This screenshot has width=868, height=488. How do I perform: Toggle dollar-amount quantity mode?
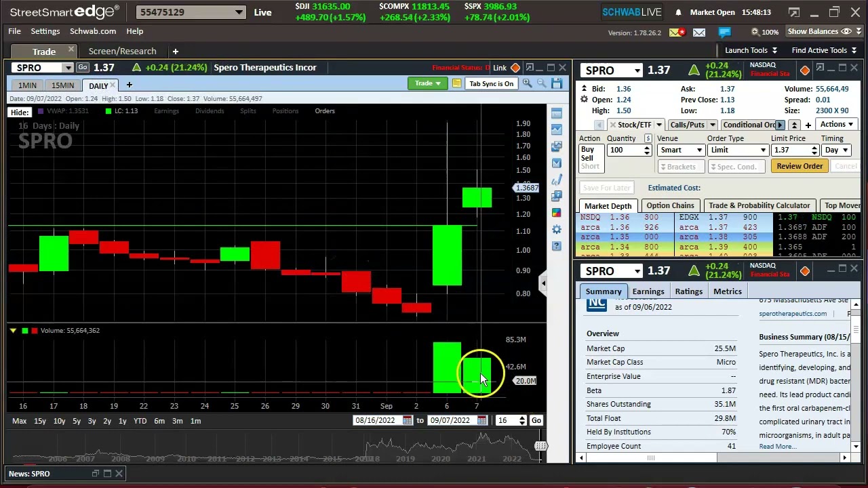(x=648, y=138)
